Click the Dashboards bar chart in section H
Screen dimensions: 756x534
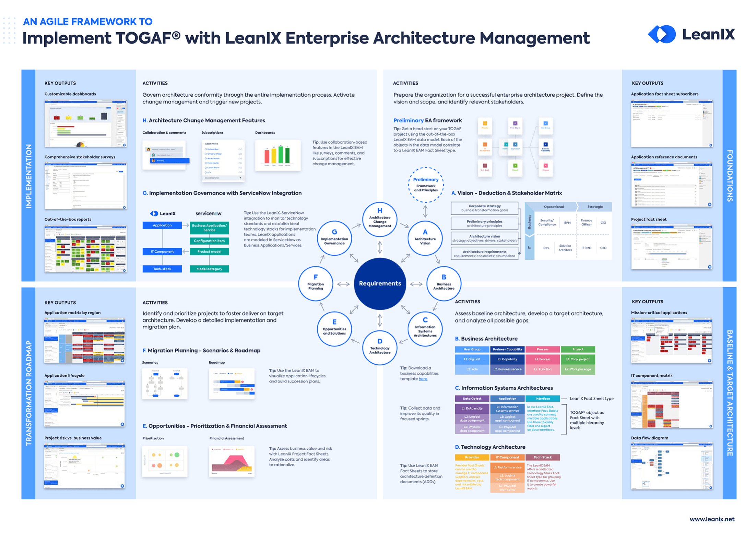point(278,155)
